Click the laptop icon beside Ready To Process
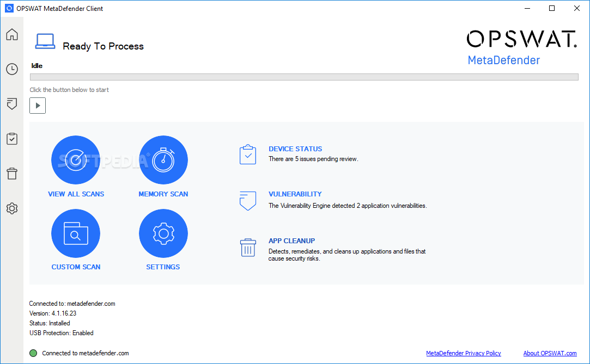 [45, 41]
